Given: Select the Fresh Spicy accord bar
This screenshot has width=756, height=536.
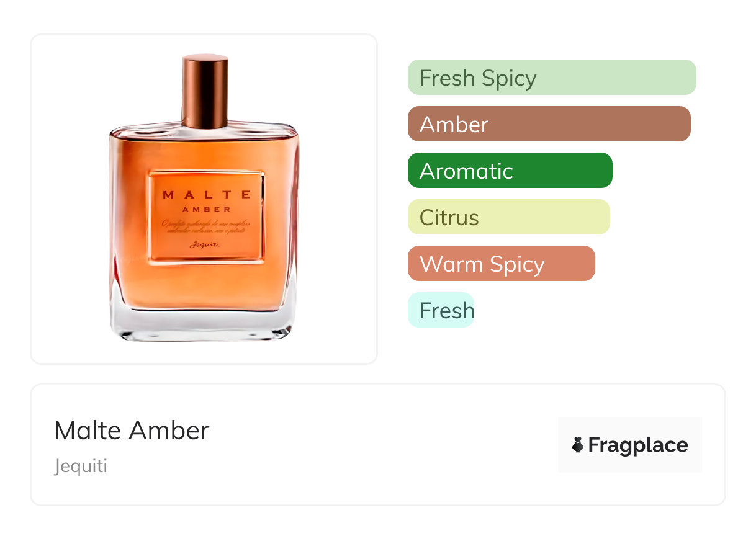Looking at the screenshot, I should click(x=552, y=78).
